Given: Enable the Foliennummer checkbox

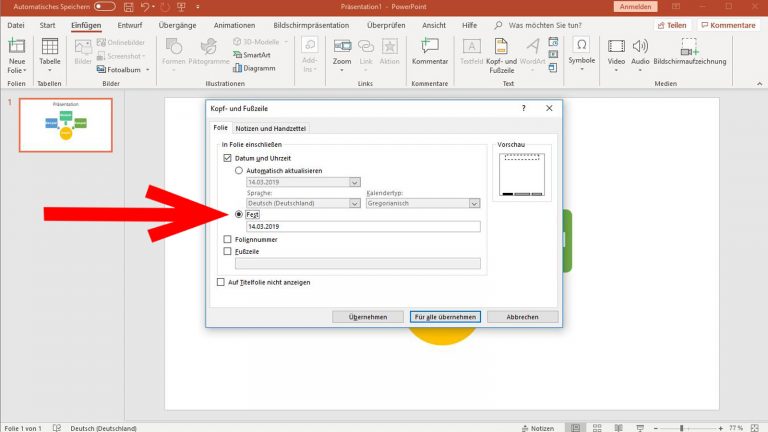Looking at the screenshot, I should pos(227,240).
